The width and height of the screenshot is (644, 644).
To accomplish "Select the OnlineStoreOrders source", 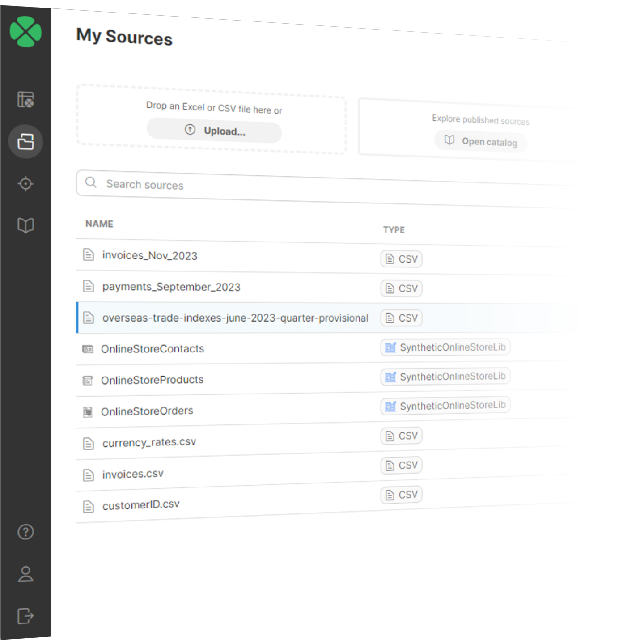I will click(x=147, y=411).
